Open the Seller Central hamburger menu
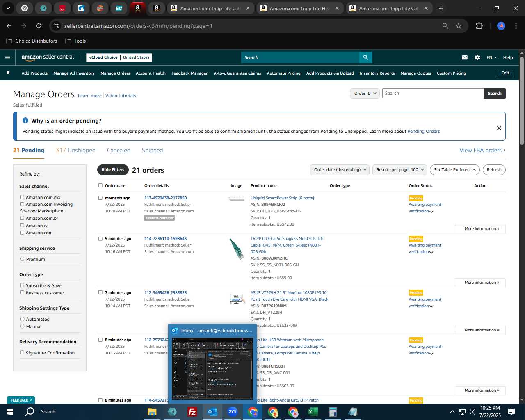 pos(7,57)
